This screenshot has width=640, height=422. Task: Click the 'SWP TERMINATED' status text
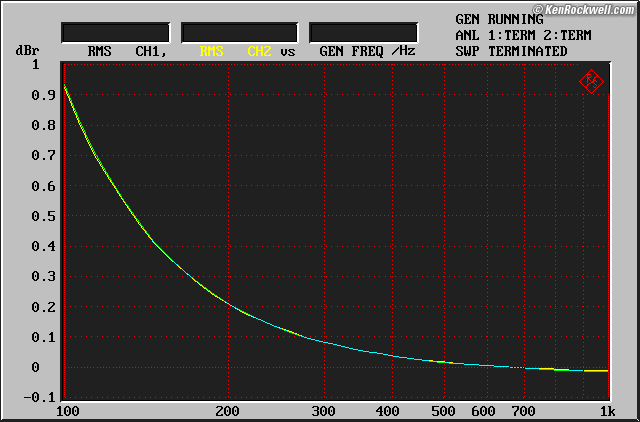pos(511,51)
